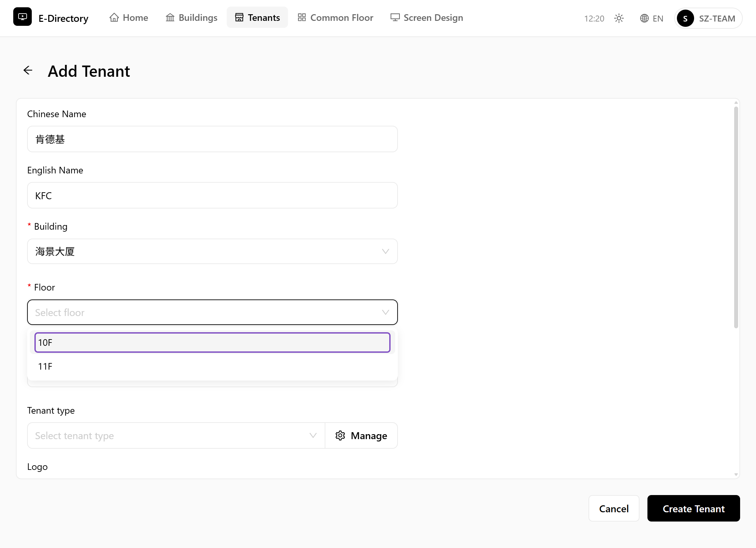Screen dimensions: 756x548
Task: Toggle the light/dark theme sun icon
Action: (x=619, y=18)
